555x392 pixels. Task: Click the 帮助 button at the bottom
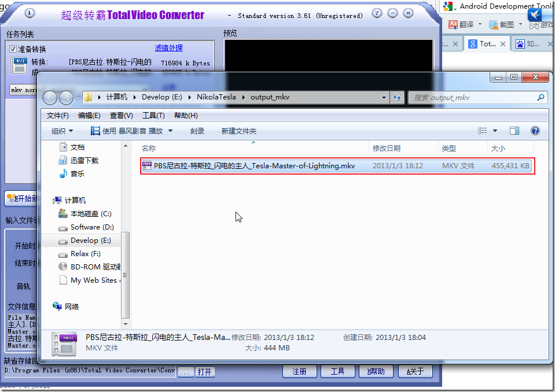coord(376,372)
